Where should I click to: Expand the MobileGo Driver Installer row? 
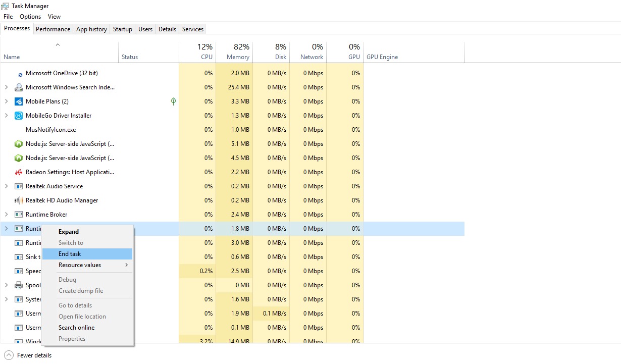pyautogui.click(x=6, y=116)
